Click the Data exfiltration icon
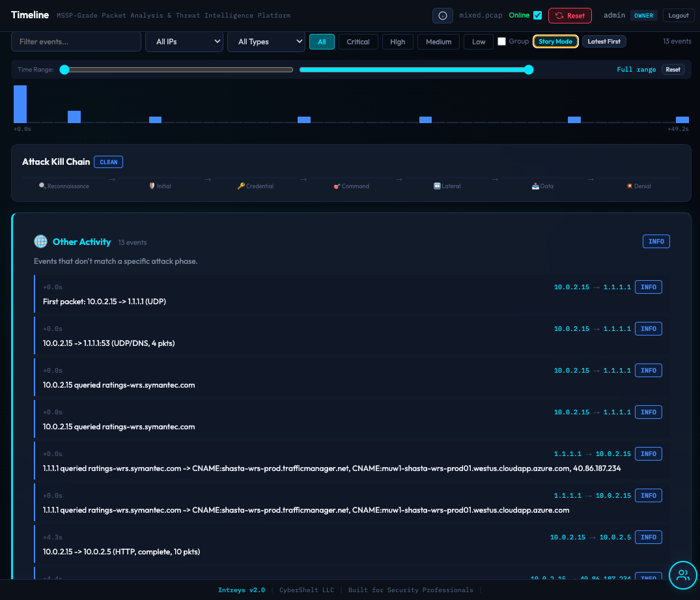Screen dimensions: 700x600 [534, 186]
